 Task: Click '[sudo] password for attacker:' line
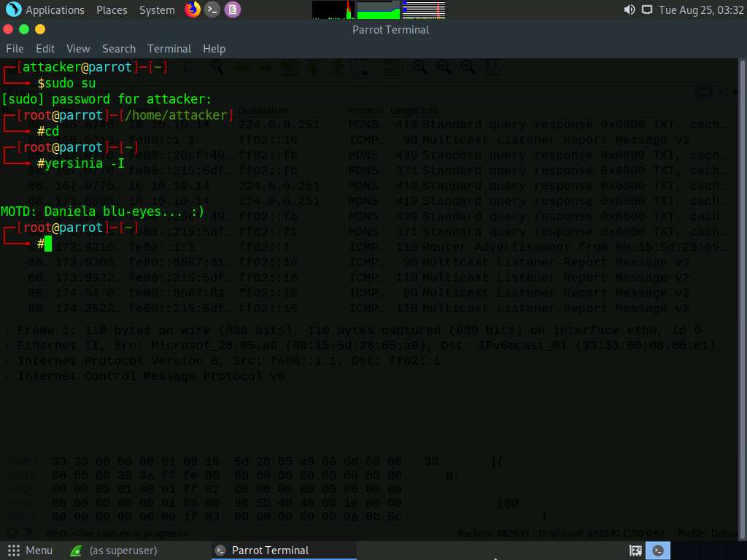(107, 99)
